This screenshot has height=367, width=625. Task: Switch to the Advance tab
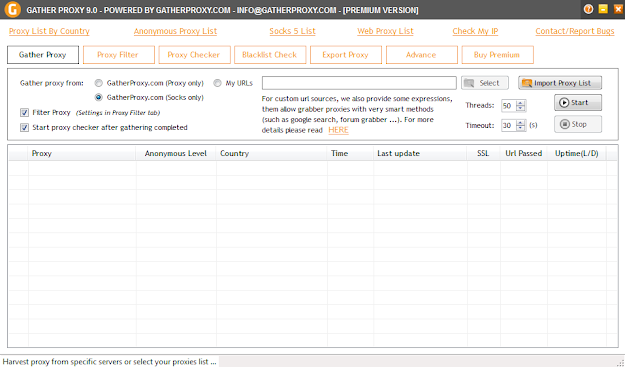(x=421, y=55)
